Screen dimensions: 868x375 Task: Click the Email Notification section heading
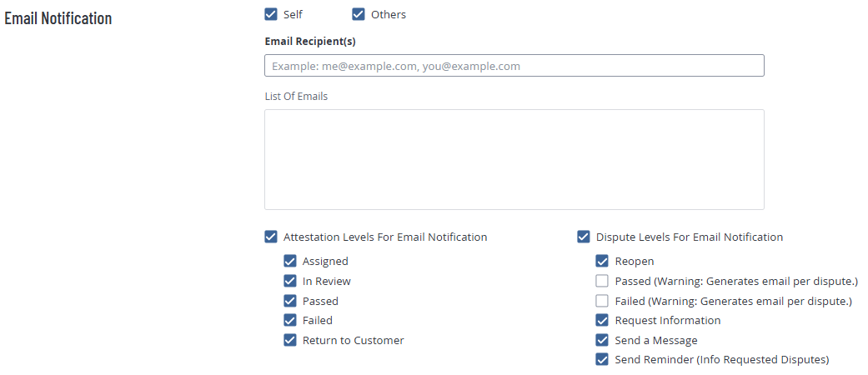coord(58,18)
